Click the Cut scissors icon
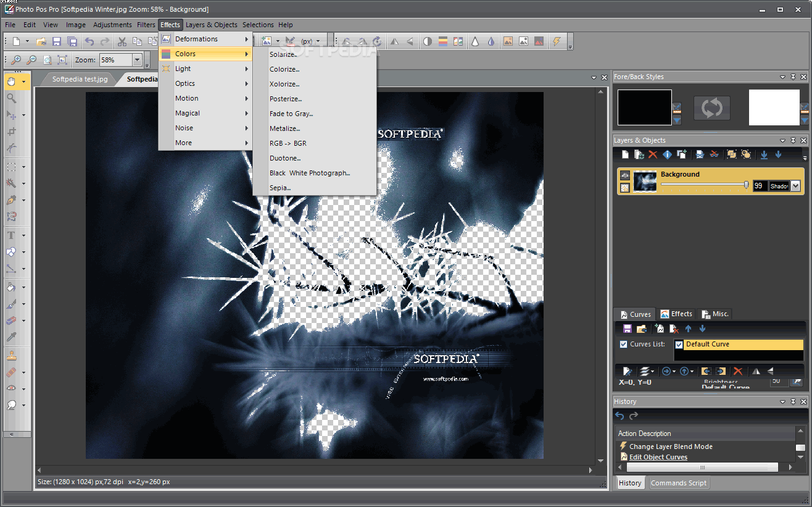The width and height of the screenshot is (812, 507). click(122, 41)
